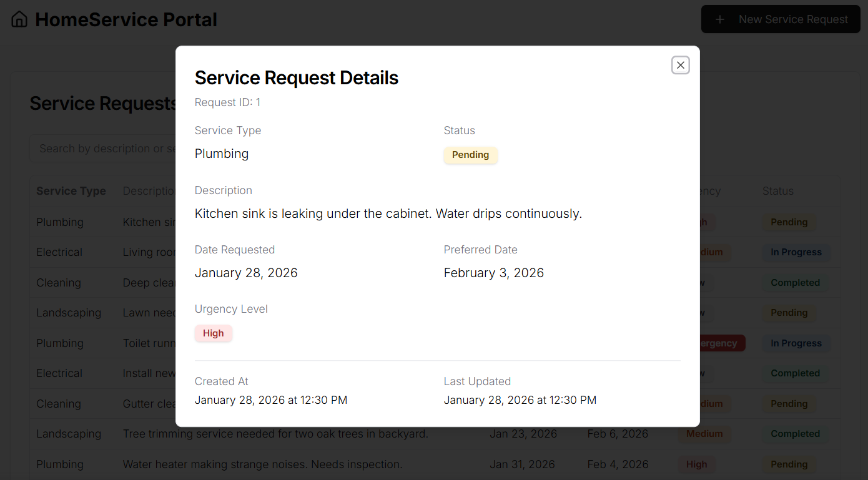This screenshot has height=480, width=868.
Task: Click the plus icon in New Service Request
Action: [x=720, y=19]
